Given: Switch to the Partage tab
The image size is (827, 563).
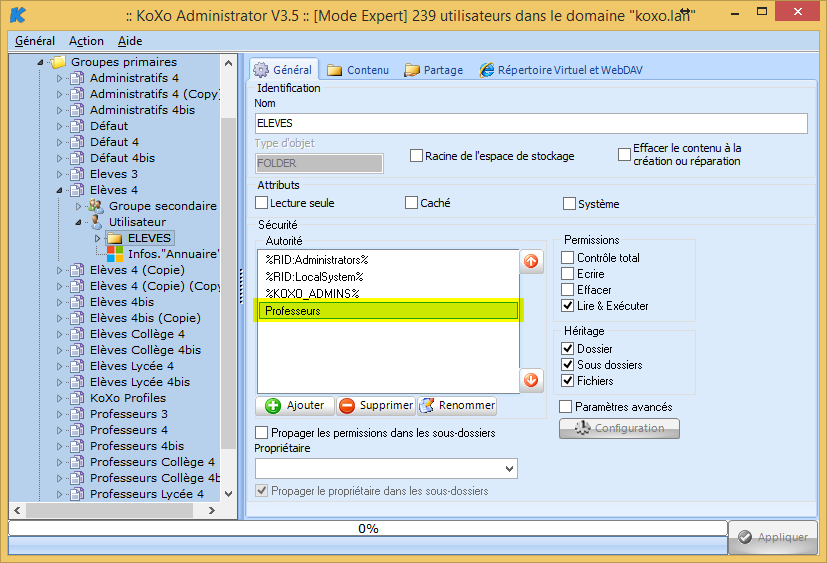Looking at the screenshot, I should pyautogui.click(x=434, y=70).
